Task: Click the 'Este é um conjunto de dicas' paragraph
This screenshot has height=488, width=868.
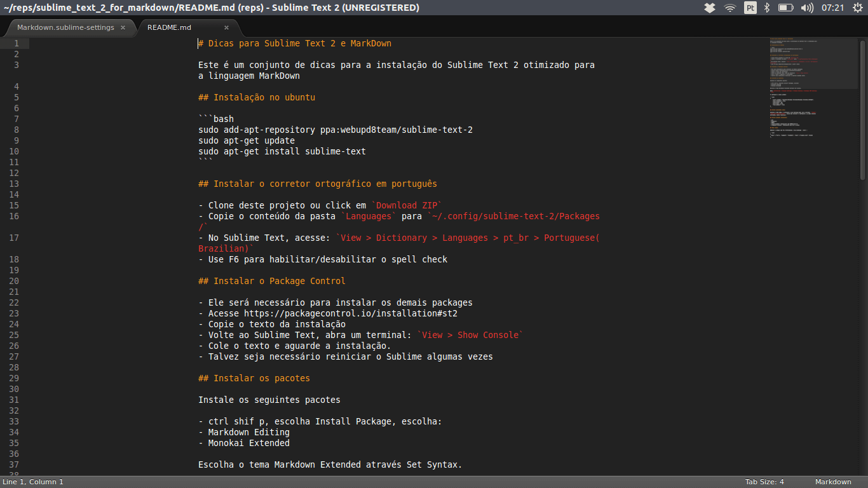Action: [397, 70]
